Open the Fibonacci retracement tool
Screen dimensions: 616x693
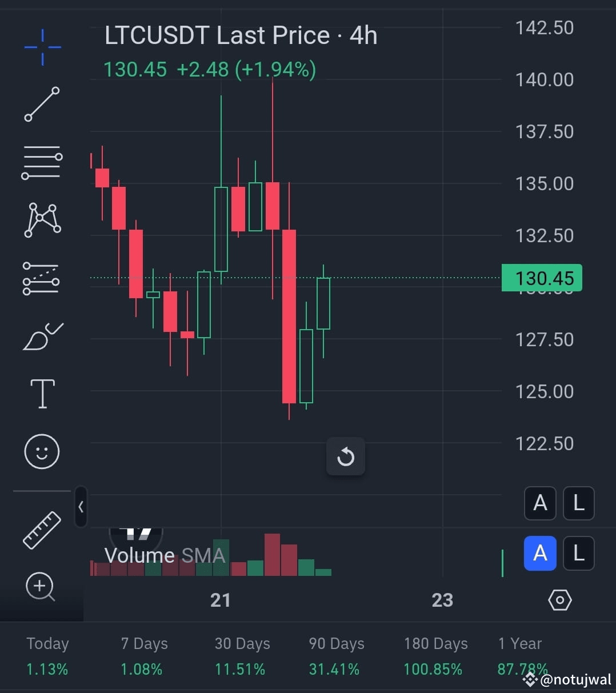point(42,163)
